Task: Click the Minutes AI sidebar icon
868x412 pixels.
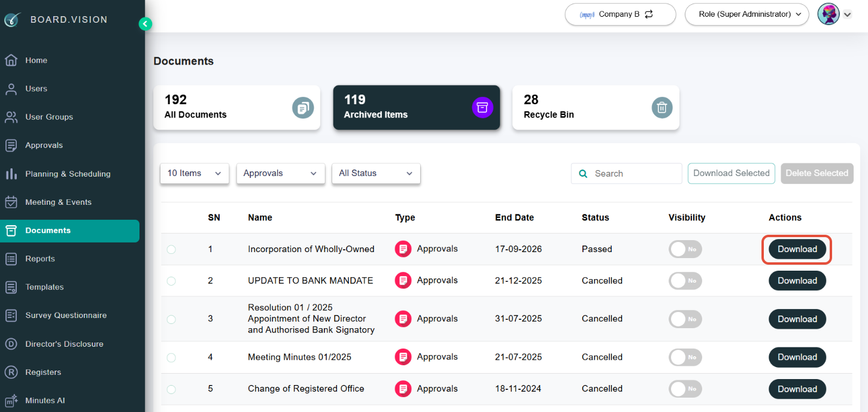Action: [x=11, y=401]
